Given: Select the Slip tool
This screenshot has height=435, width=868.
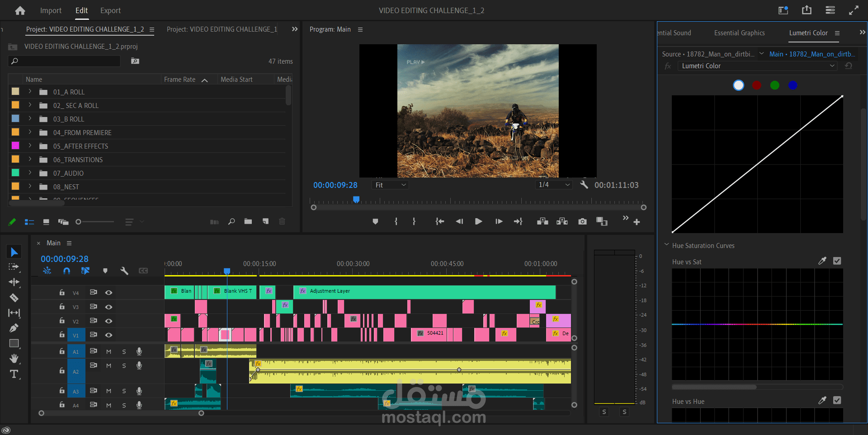Looking at the screenshot, I should coord(14,313).
